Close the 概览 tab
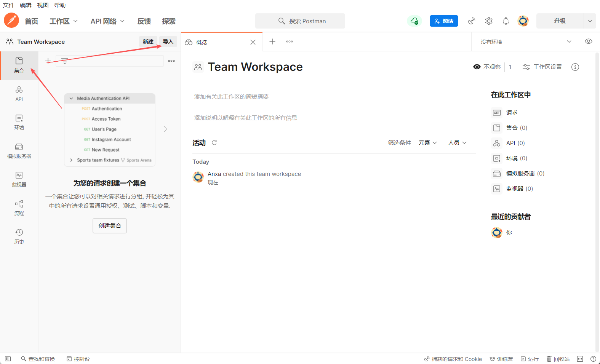 click(253, 42)
